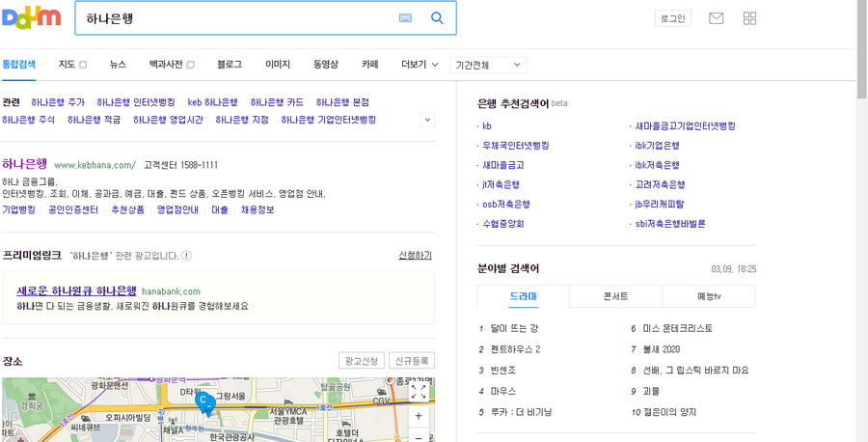Click related search 하나은행 주가

tap(58, 102)
